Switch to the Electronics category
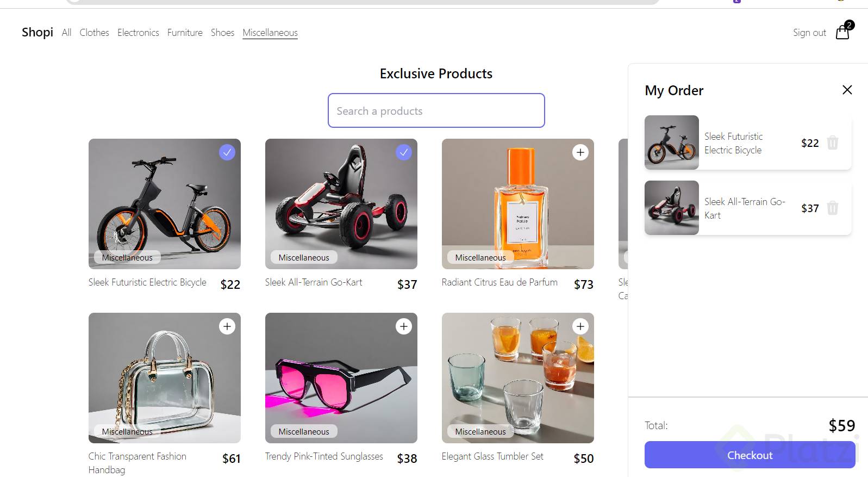The height and width of the screenshot is (477, 868). tap(138, 33)
